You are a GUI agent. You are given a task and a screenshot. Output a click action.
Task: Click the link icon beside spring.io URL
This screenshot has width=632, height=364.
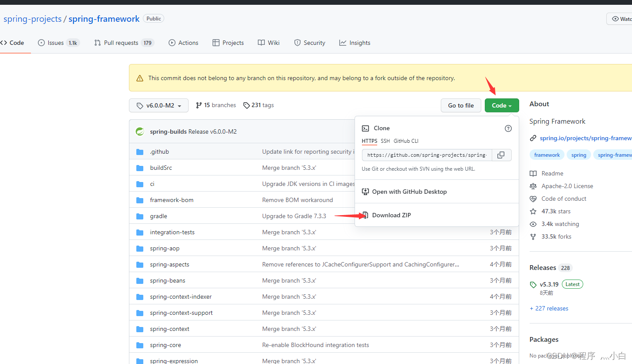tap(533, 138)
